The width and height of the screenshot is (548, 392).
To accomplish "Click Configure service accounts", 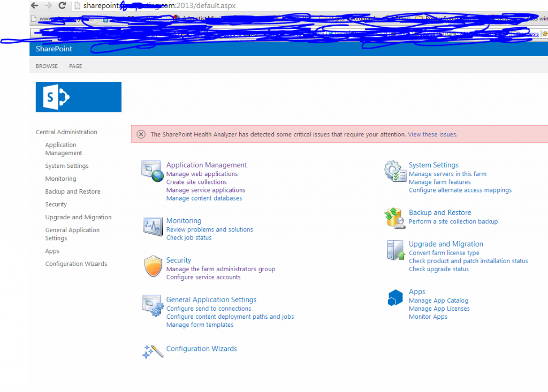I will pyautogui.click(x=203, y=277).
